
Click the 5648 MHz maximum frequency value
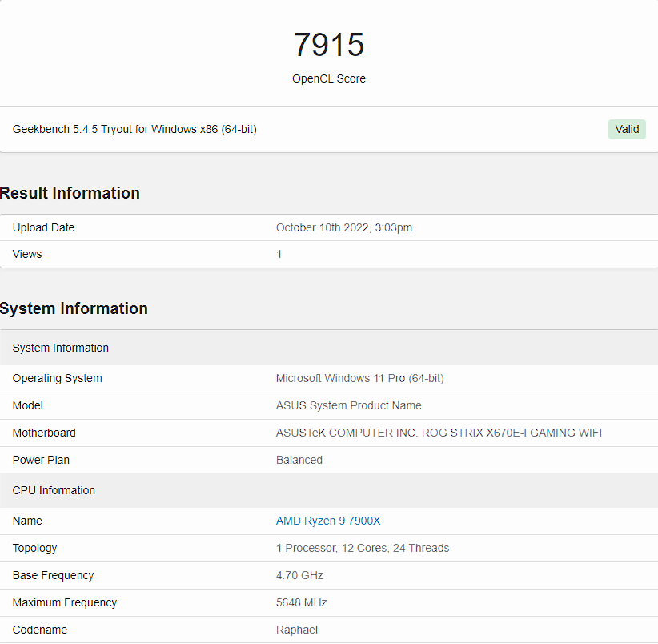[301, 602]
